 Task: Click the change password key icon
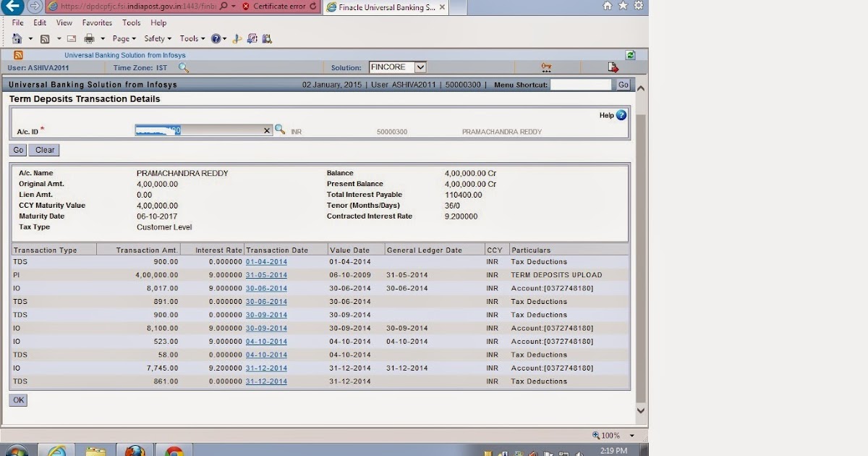click(546, 67)
